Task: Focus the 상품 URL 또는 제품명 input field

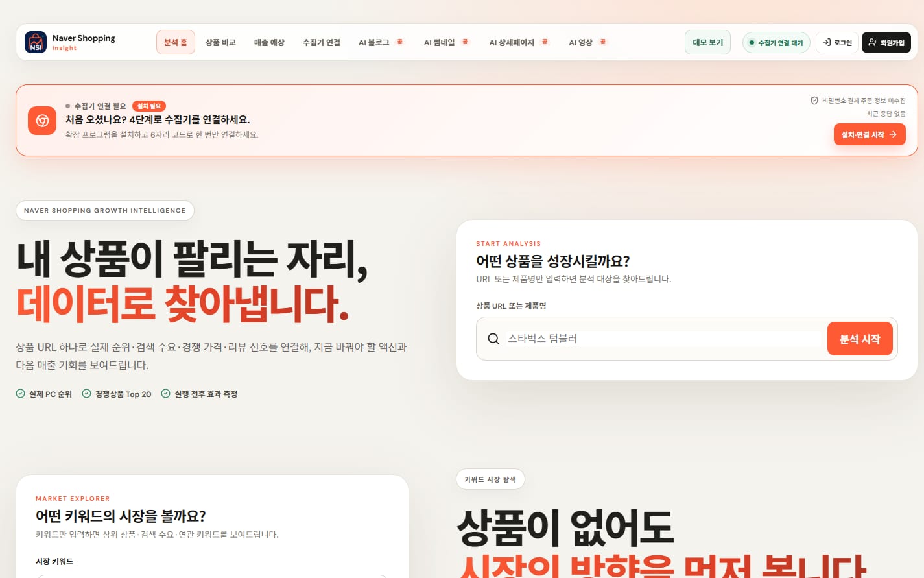Action: (664, 339)
